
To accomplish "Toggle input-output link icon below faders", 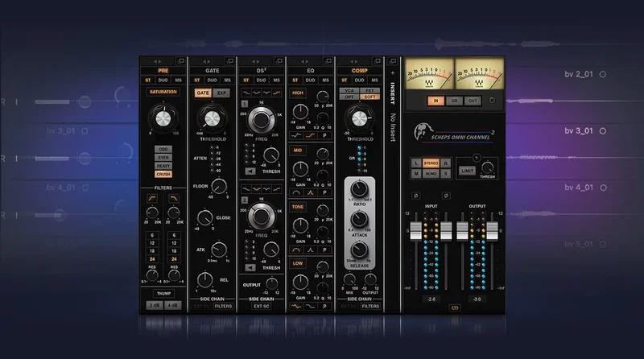I will (x=455, y=307).
